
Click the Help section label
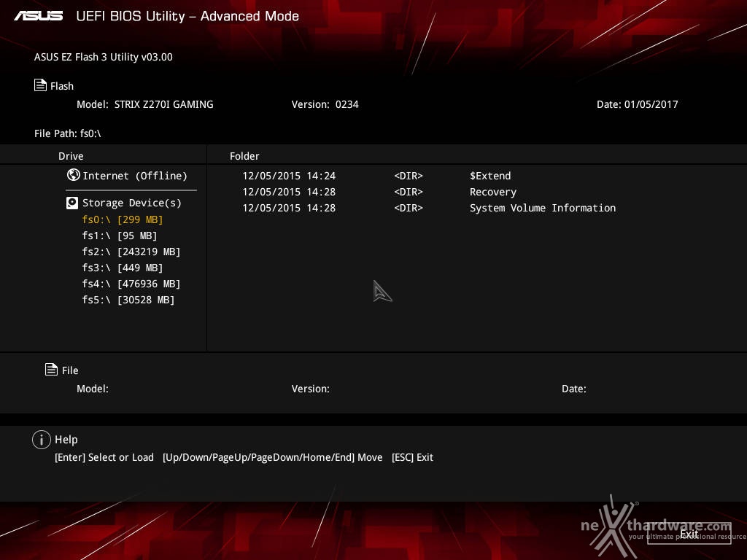click(66, 440)
